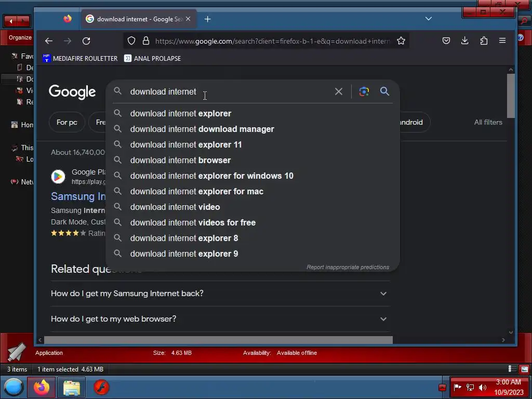Screen dimensions: 532x399
Task: Select Favorites item in Explorer sidebar
Action: click(x=22, y=56)
